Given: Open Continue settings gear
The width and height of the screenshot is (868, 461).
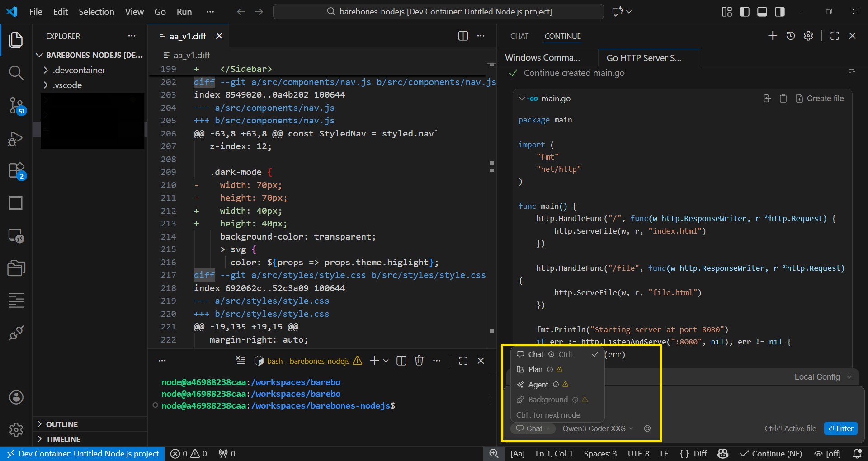Looking at the screenshot, I should pyautogui.click(x=808, y=36).
